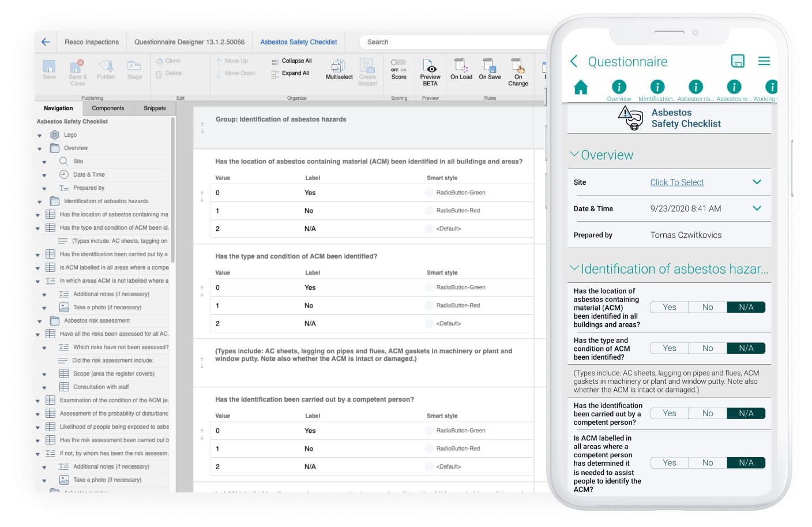Open the On Load rule
812x527 pixels.
(461, 69)
